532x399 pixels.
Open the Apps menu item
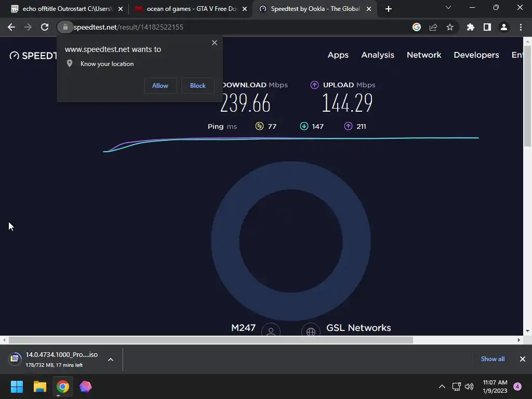pos(338,55)
